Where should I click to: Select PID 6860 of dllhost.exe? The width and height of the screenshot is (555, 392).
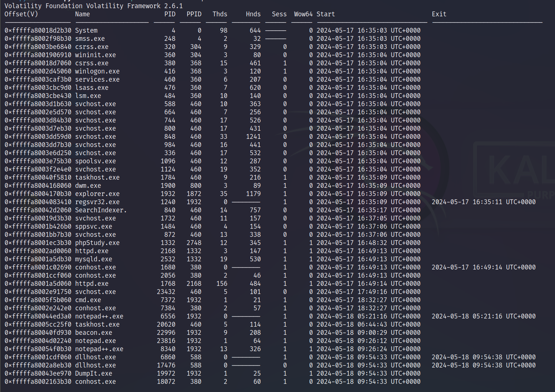pos(168,357)
